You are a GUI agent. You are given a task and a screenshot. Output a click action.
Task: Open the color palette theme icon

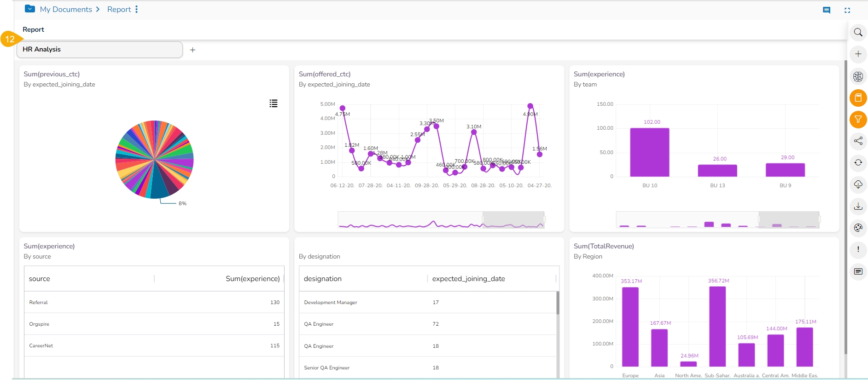pos(858,228)
